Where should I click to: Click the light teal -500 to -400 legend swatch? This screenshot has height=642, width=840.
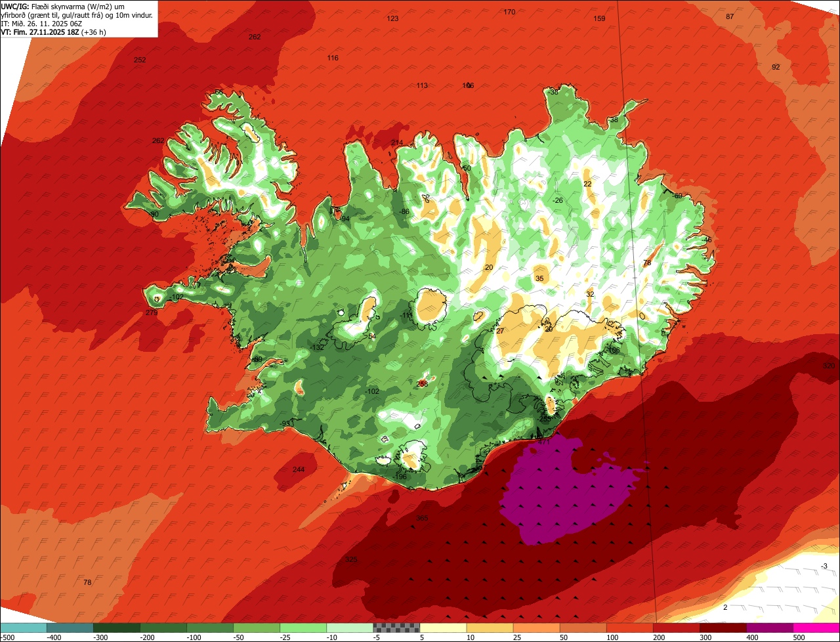pos(23,628)
